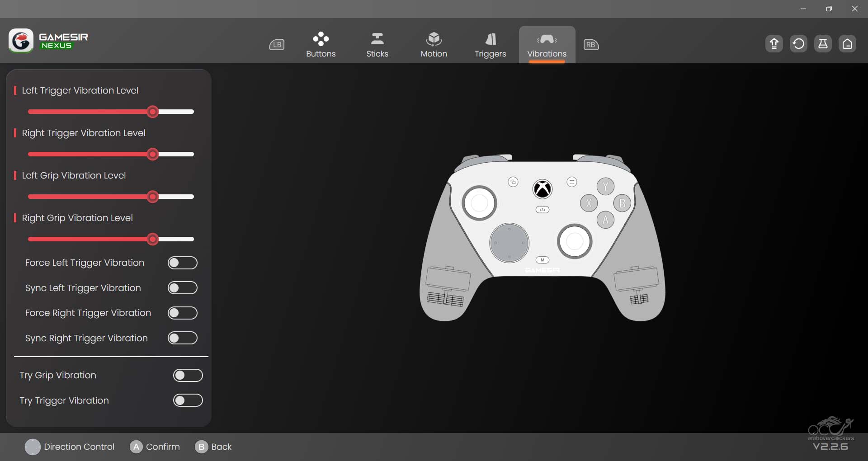Switch to the Sticks tab

pyautogui.click(x=377, y=45)
